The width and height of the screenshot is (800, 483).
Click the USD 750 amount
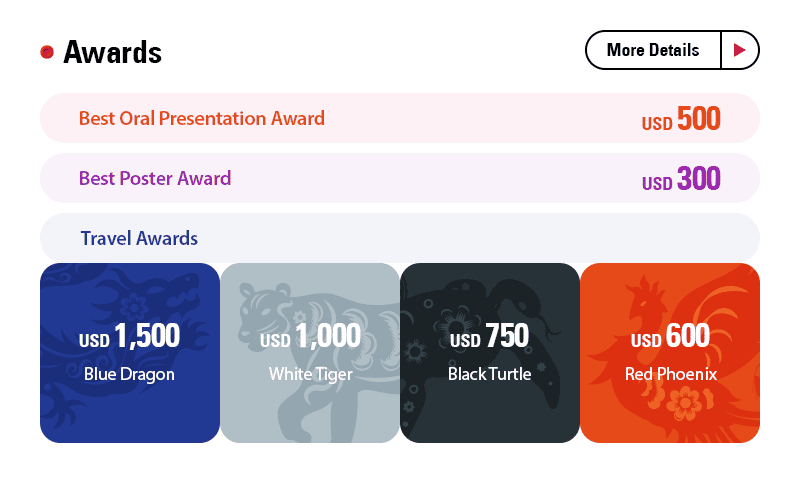490,337
